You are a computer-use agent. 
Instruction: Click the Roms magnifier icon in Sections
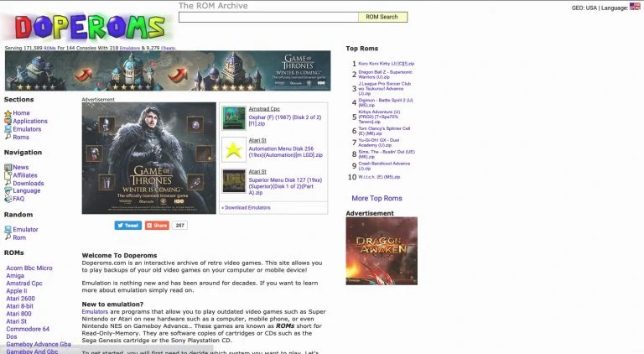(x=8, y=137)
